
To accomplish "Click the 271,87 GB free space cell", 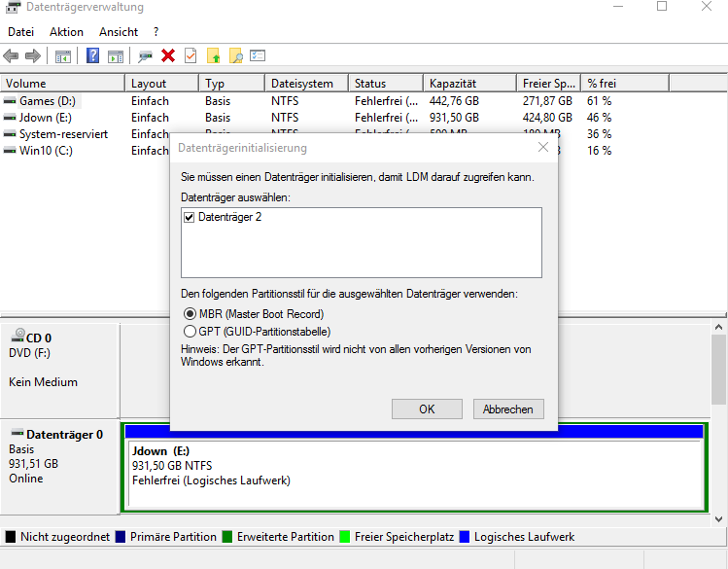I will pos(547,101).
